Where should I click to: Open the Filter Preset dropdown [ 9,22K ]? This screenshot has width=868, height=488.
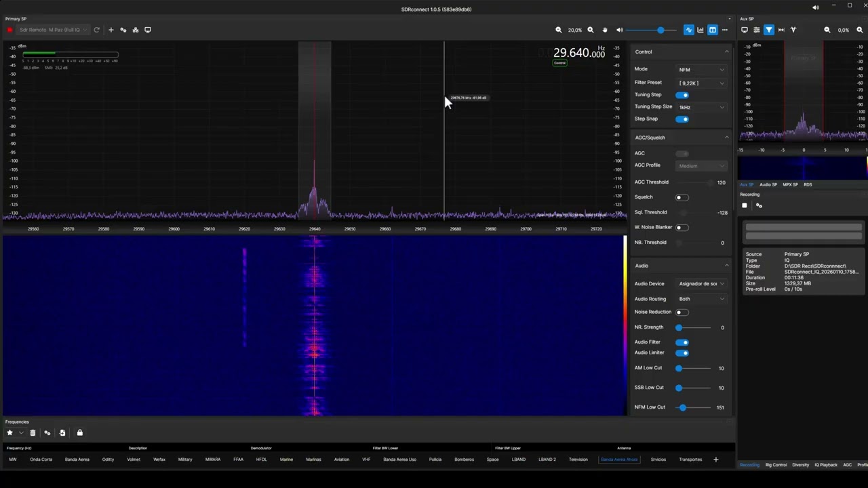(x=701, y=83)
